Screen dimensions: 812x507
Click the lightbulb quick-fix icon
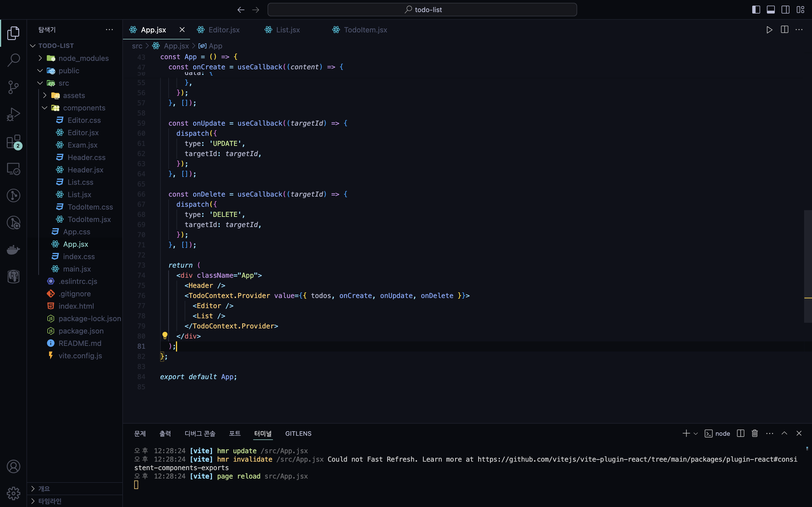165,336
